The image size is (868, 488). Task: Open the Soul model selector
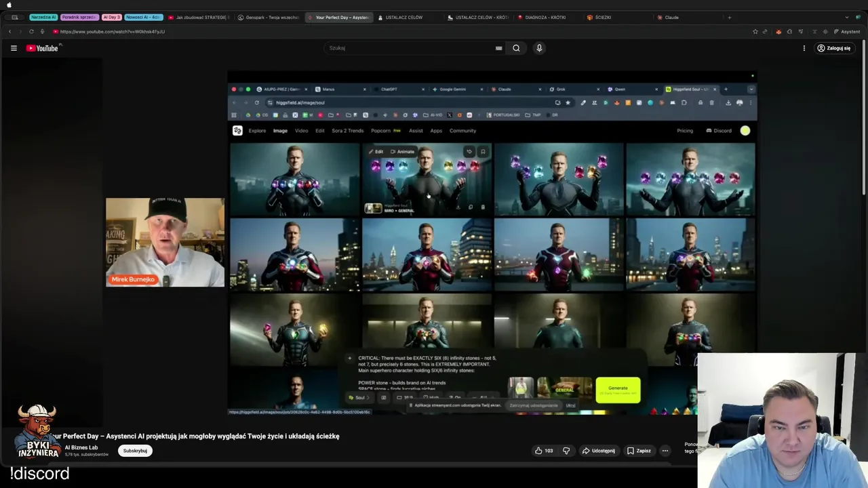click(x=359, y=398)
